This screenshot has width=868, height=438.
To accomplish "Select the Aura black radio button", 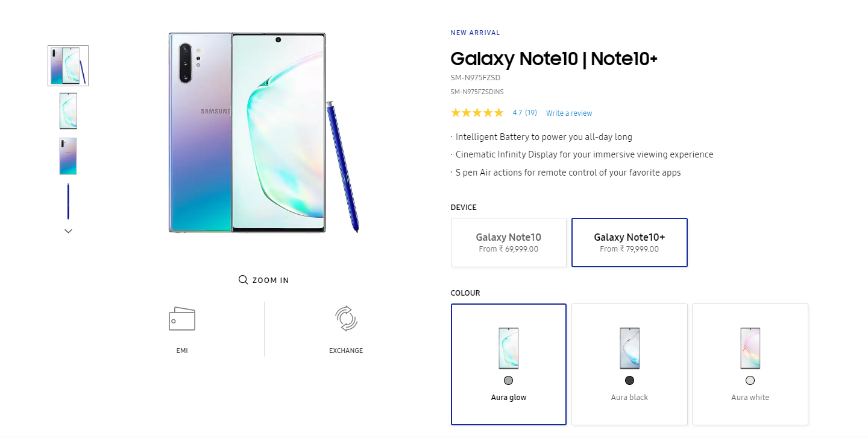I will (629, 380).
